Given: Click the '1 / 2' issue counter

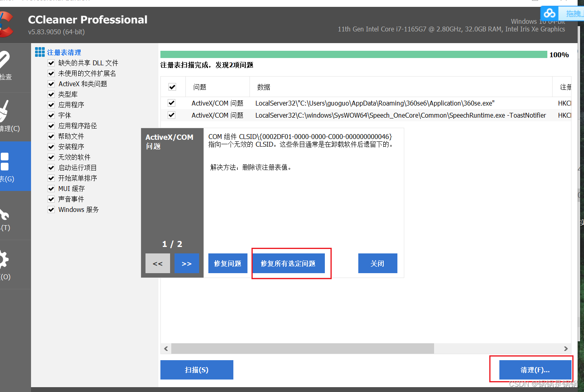Looking at the screenshot, I should (172, 244).
